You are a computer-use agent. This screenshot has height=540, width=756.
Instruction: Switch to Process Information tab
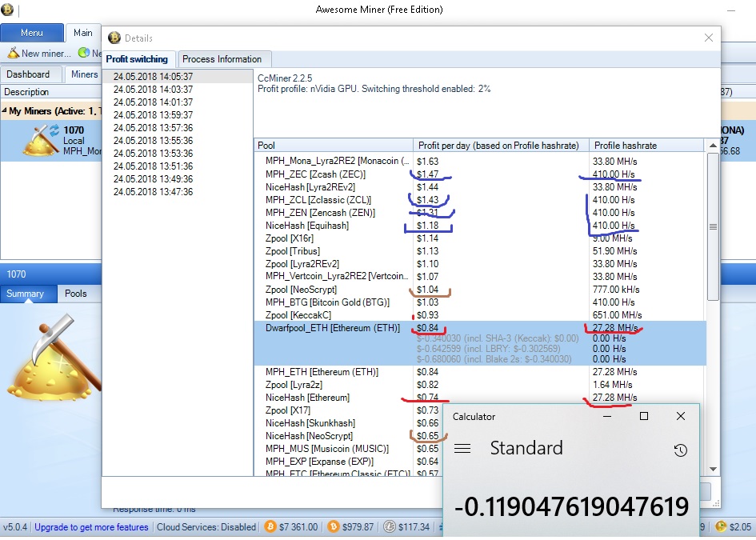[x=222, y=59]
